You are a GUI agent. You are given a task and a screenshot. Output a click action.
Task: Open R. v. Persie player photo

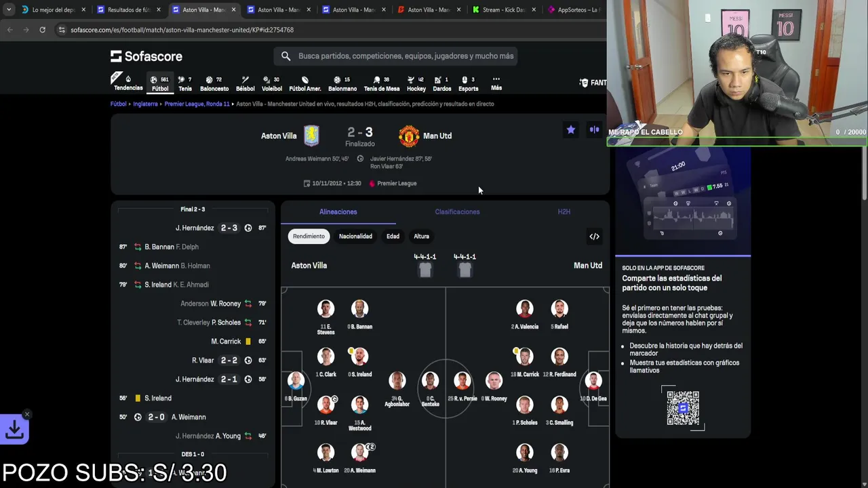pos(462,381)
